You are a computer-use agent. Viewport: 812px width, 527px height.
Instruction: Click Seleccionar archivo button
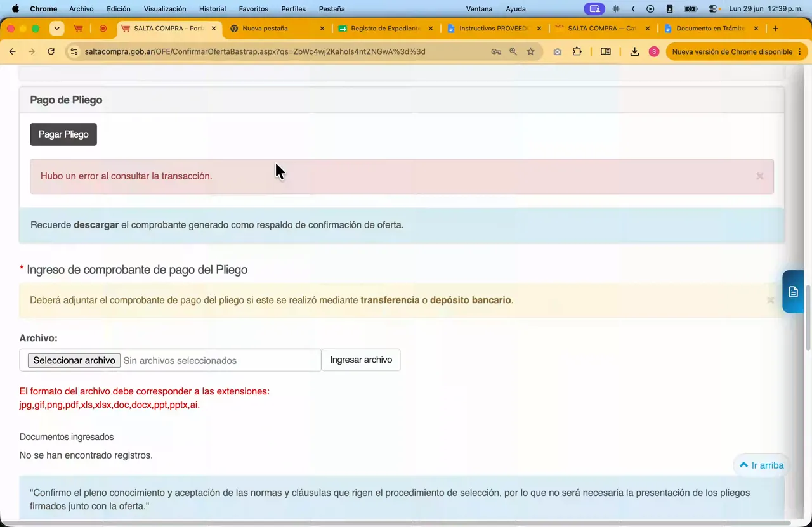pos(74,360)
